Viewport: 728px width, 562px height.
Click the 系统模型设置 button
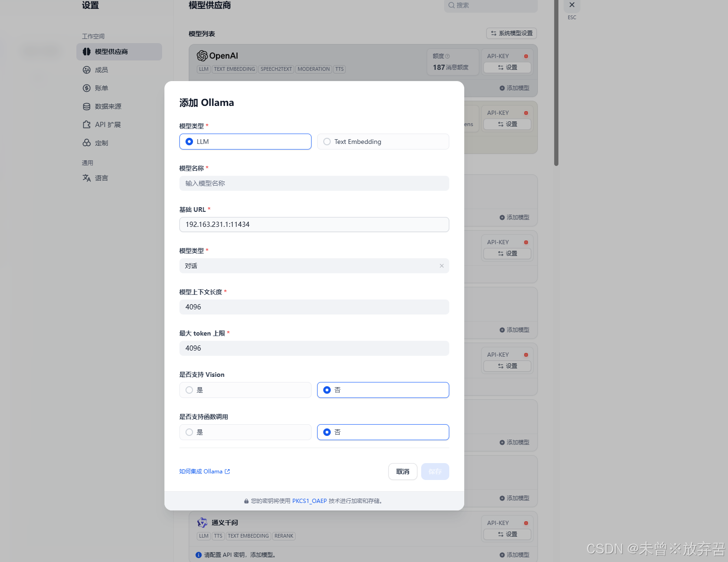point(511,33)
